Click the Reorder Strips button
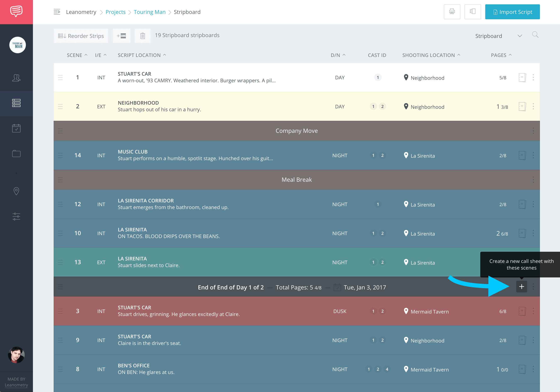Viewport: 560px width, 392px height. pos(81,36)
